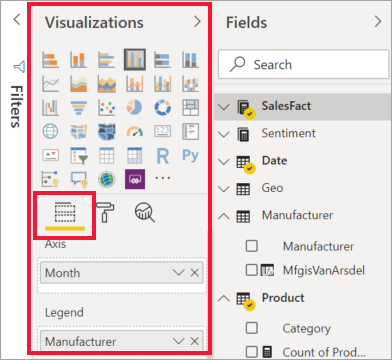Select the 100% stacked bar chart visual
Viewport: 392px width, 360px height.
[163, 60]
